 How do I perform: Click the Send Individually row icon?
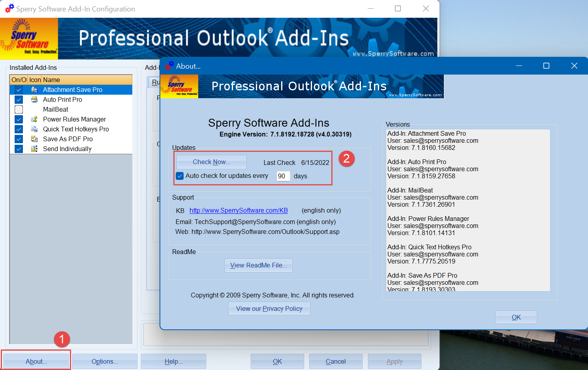34,149
